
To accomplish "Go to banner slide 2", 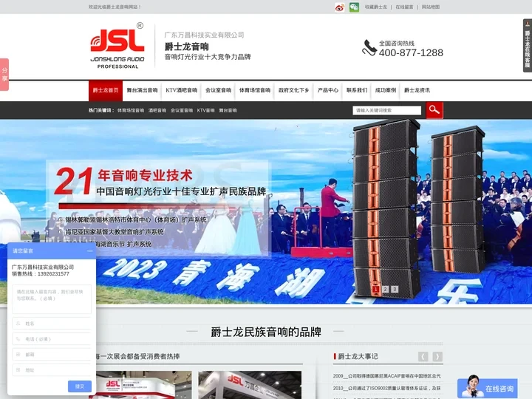I will pos(385,289).
